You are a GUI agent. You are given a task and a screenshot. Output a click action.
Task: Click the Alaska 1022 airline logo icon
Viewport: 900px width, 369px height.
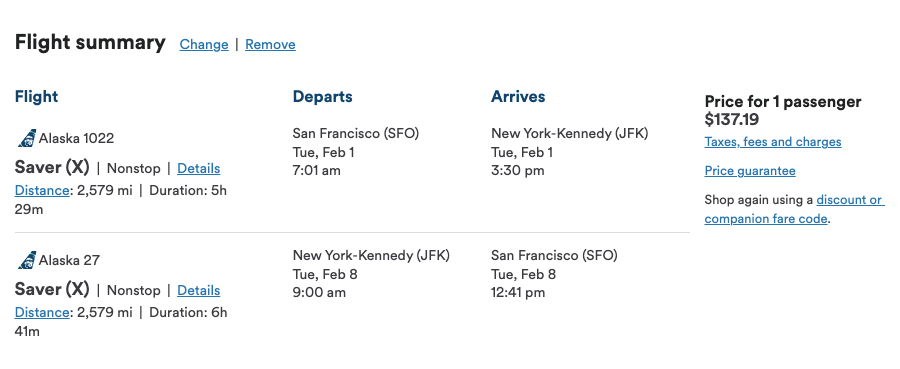[26, 138]
